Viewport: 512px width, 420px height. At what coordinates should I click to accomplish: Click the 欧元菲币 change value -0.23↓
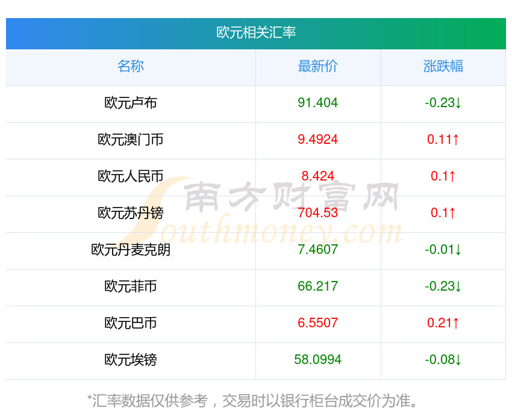[x=443, y=286]
